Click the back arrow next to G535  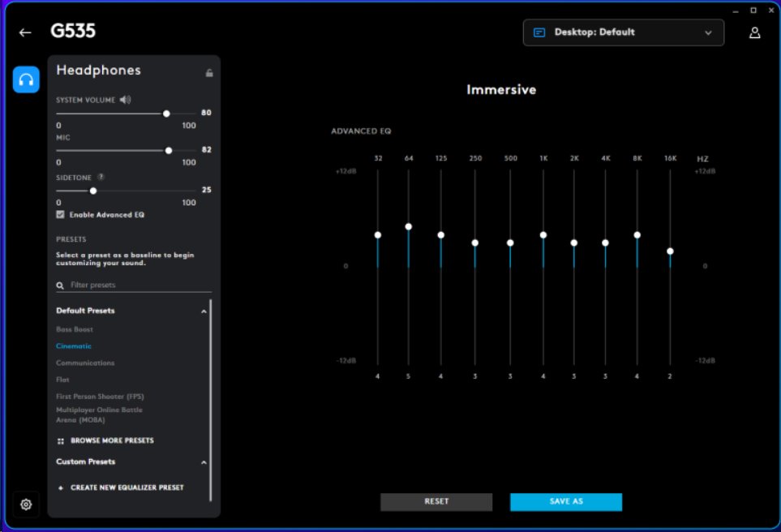(25, 32)
